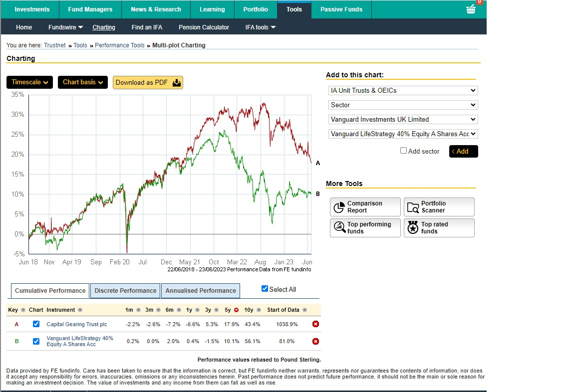Open Vanguard Investments UK Limited dropdown
The image size is (575, 392).
403,119
